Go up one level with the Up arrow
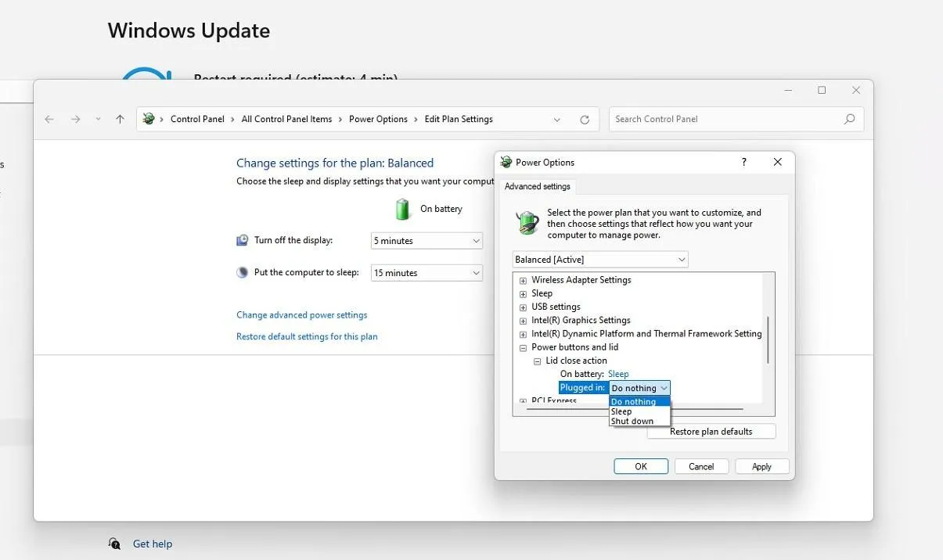943x560 pixels. pos(120,119)
